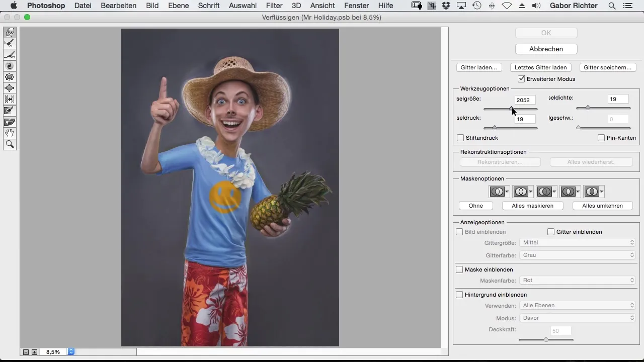Click the Ohne mask button
644x362 pixels.
(x=475, y=206)
